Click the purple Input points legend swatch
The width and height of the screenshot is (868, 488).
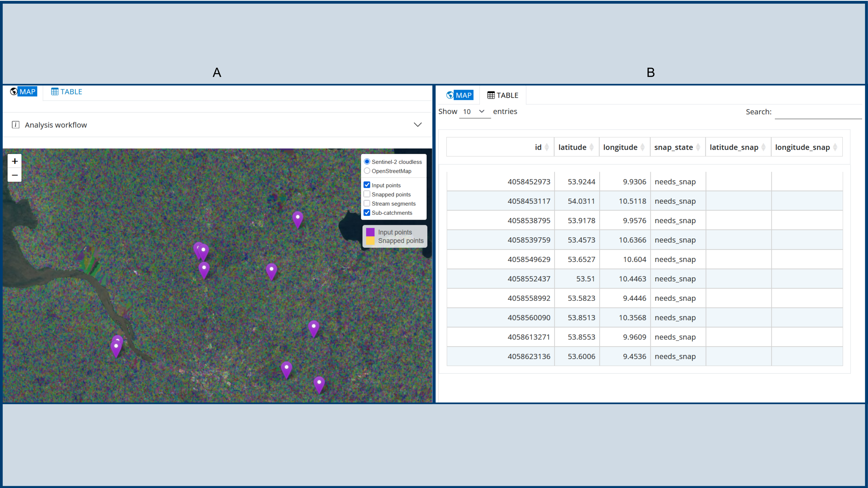(370, 232)
